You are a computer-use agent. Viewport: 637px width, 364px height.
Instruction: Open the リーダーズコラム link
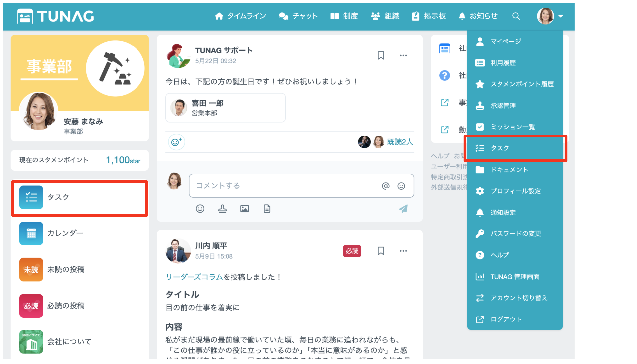[194, 277]
